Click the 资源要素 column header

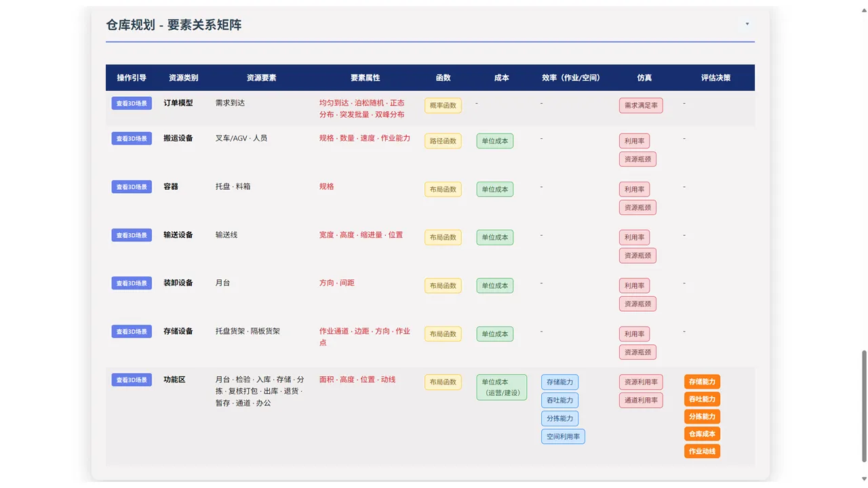[261, 78]
